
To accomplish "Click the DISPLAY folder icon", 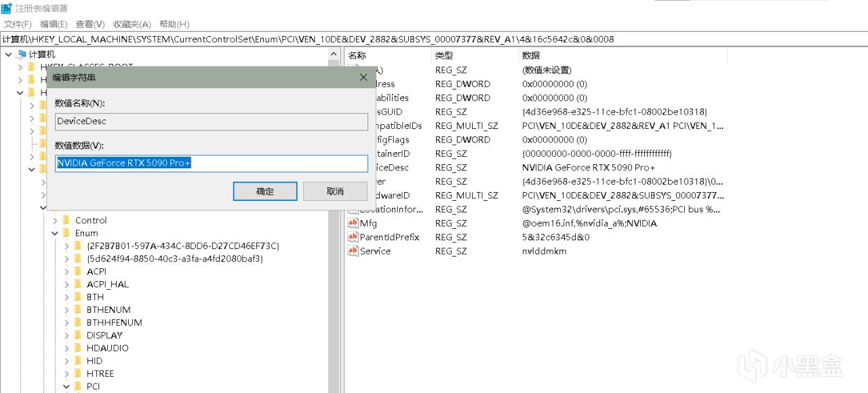I will 78,335.
